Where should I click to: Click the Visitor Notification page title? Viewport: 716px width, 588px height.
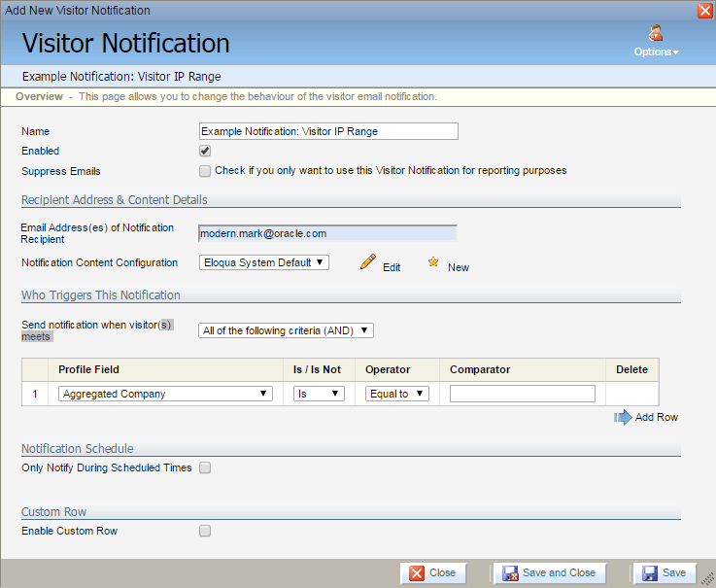125,43
